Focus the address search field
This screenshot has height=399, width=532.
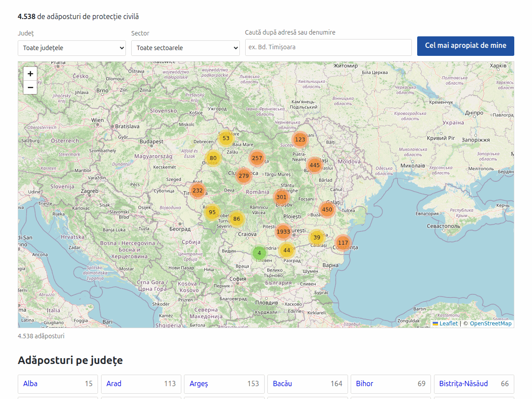329,47
